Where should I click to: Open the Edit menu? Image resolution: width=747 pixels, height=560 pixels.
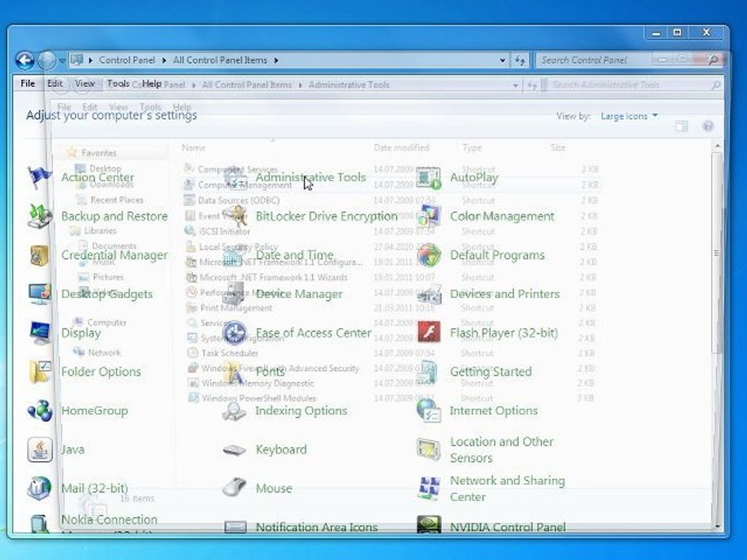point(54,84)
